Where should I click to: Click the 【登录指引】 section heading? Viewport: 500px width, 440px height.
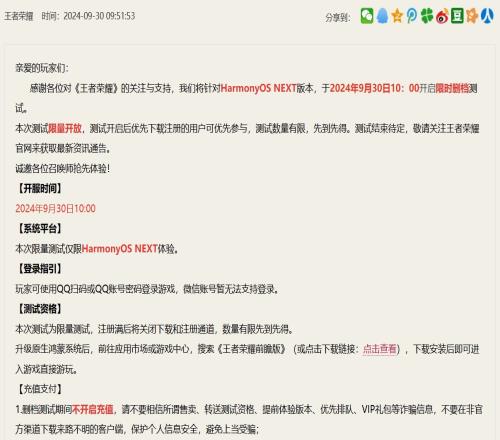tap(39, 269)
